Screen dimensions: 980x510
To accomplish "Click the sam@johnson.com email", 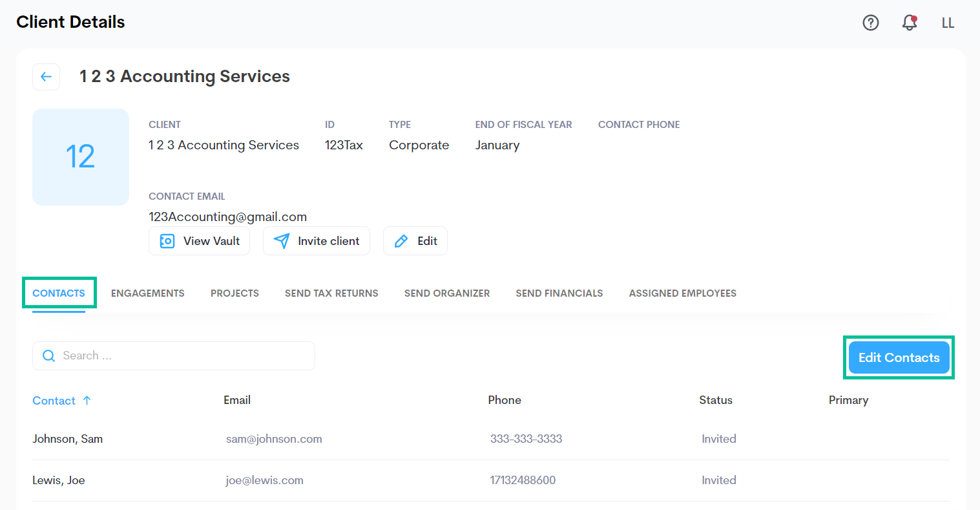I will click(274, 439).
